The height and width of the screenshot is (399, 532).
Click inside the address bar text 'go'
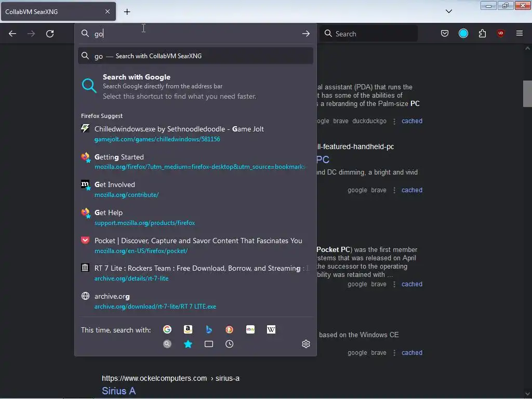coord(99,34)
